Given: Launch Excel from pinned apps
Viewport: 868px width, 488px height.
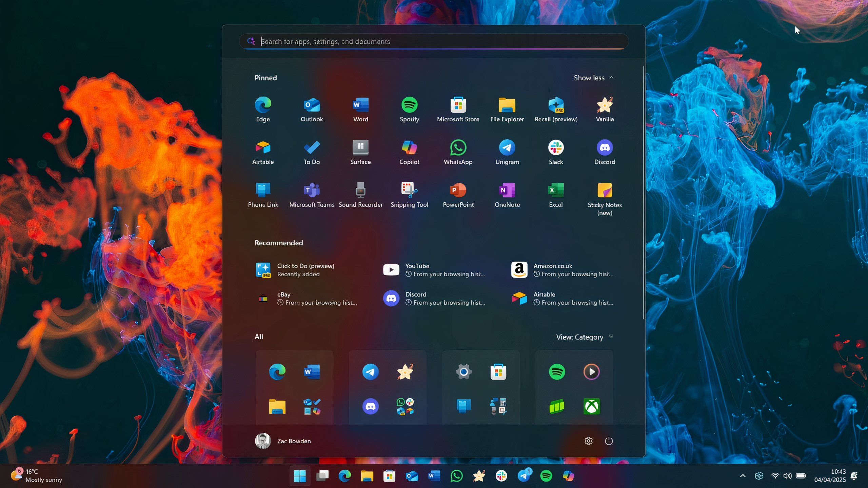Looking at the screenshot, I should coord(556,195).
